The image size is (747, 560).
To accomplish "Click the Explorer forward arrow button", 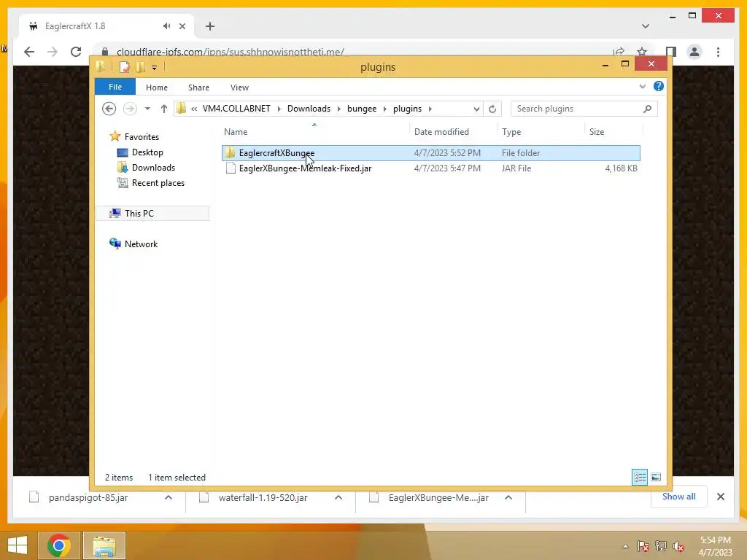I will (129, 109).
